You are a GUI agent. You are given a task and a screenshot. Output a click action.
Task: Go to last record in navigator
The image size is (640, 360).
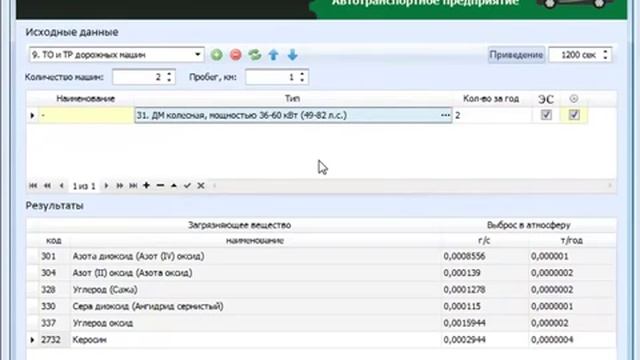coord(133,186)
